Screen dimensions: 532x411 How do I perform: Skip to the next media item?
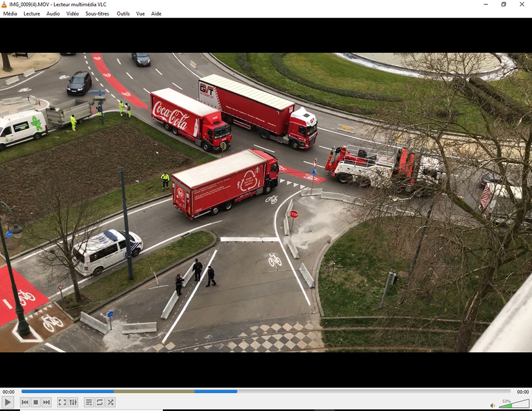point(47,402)
